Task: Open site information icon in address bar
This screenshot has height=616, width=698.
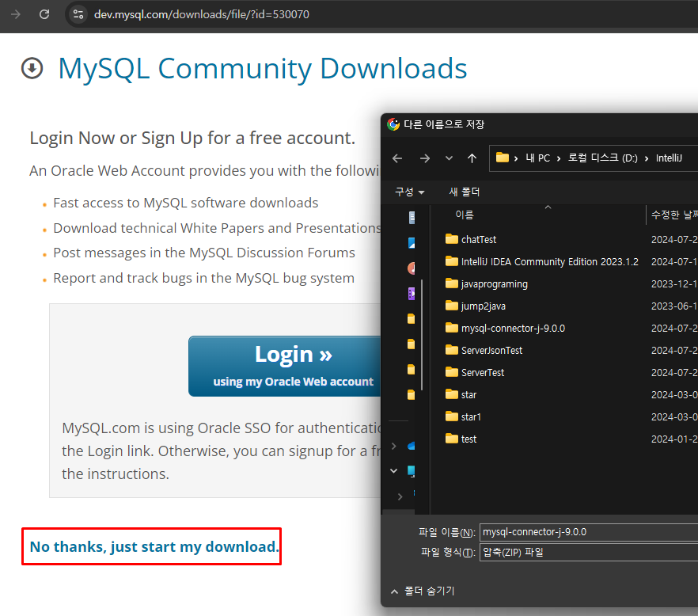Action: click(x=78, y=14)
